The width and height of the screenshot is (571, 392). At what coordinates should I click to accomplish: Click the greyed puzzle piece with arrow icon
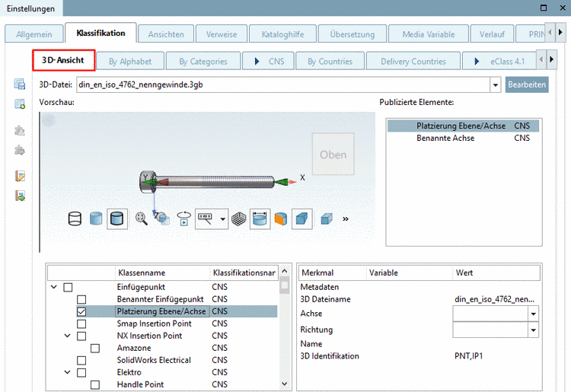(x=20, y=150)
